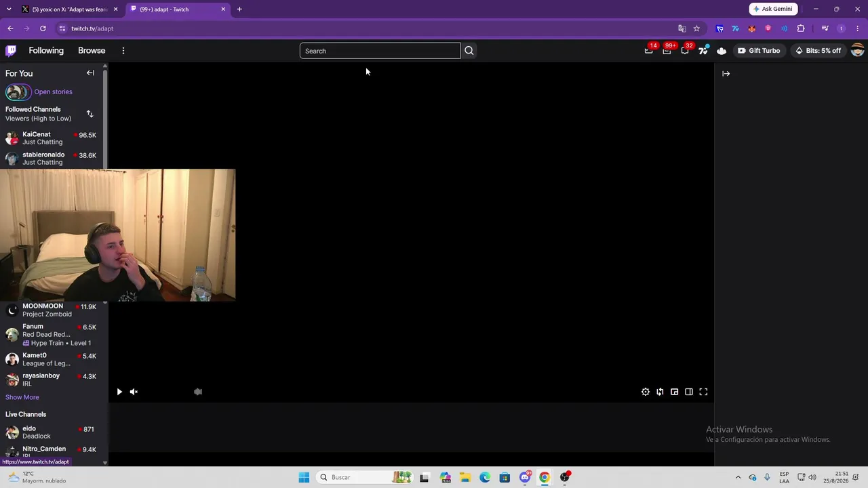Go back in browser

(x=10, y=28)
